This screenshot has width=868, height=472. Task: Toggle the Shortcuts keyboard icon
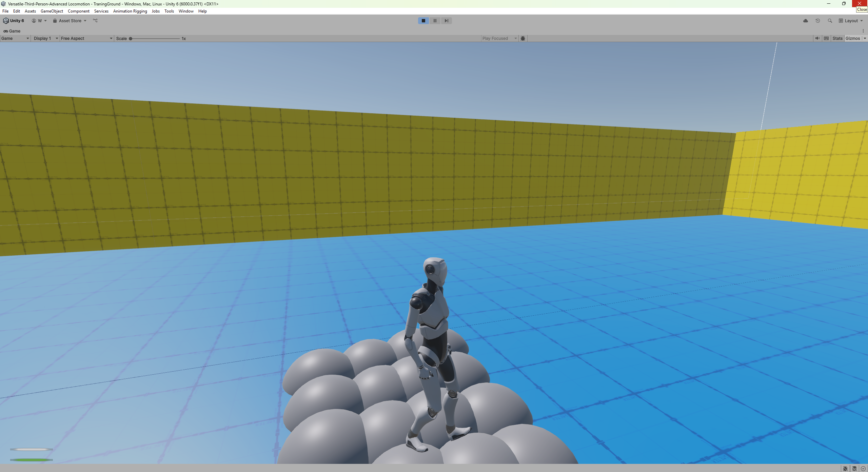point(826,38)
